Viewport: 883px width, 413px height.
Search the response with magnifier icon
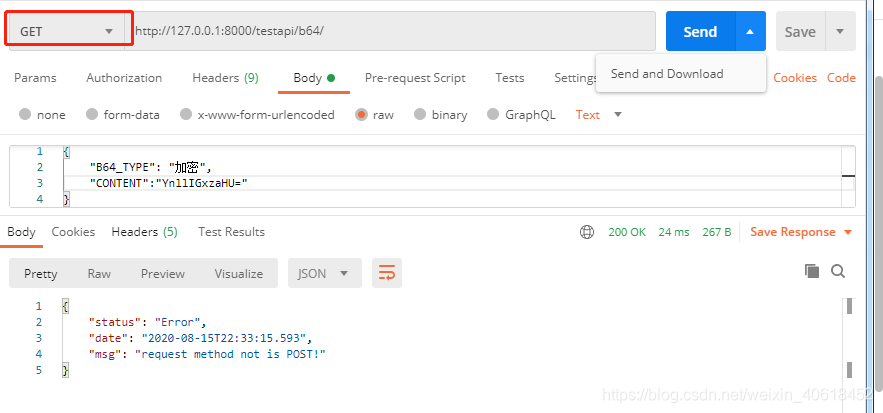838,271
